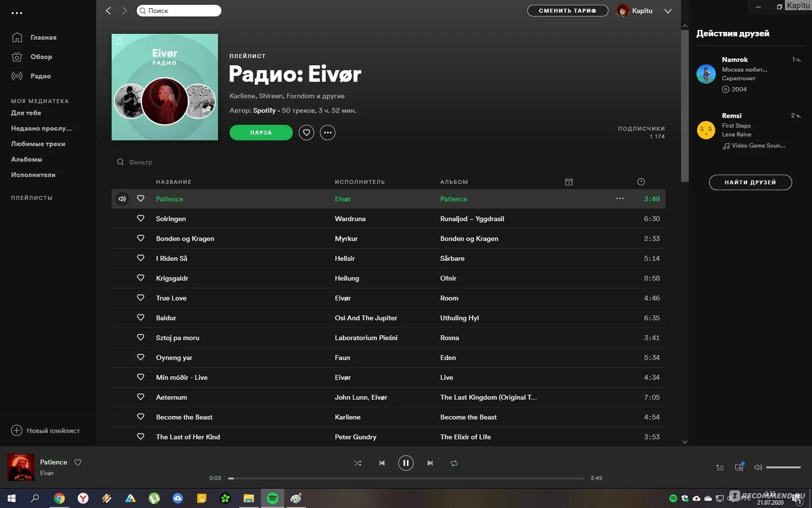Expand the Kapitu account dropdown arrow

tap(668, 11)
